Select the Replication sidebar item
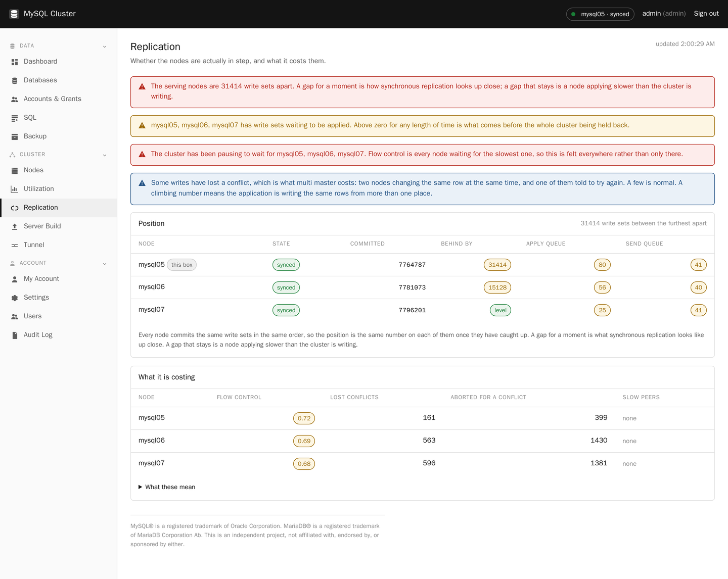This screenshot has width=728, height=579. [x=59, y=208]
